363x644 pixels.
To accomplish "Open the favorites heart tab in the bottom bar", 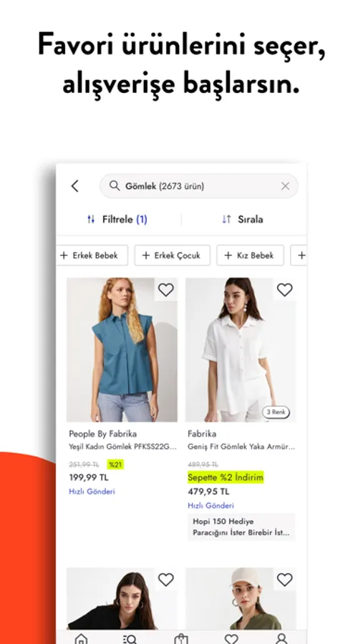I will click(x=231, y=639).
